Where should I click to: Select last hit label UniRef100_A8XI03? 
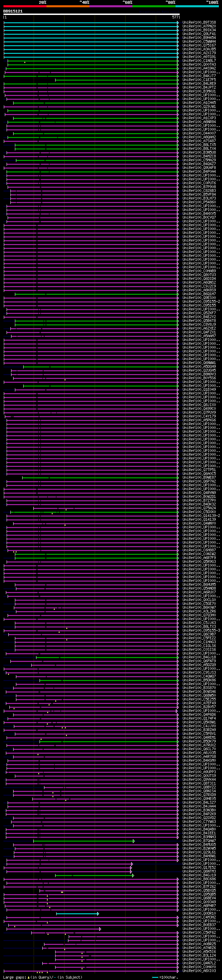click(x=199, y=971)
